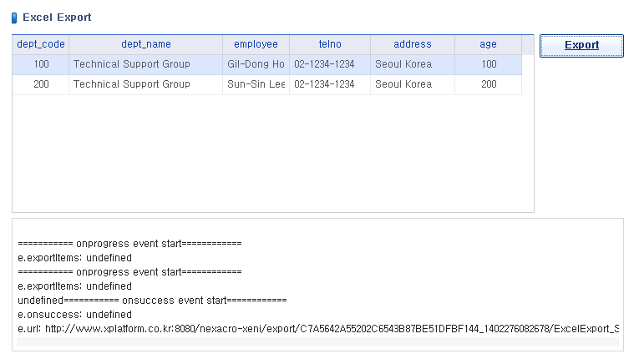Click first row's Seoul Korea address cell
Image resolution: width=639 pixels, height=364 pixels.
[x=413, y=64]
